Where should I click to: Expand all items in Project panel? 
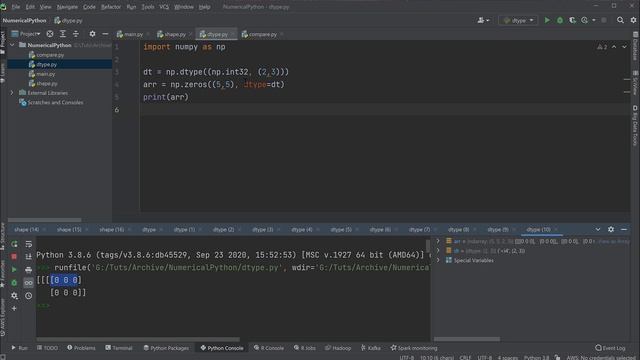pyautogui.click(x=63, y=34)
